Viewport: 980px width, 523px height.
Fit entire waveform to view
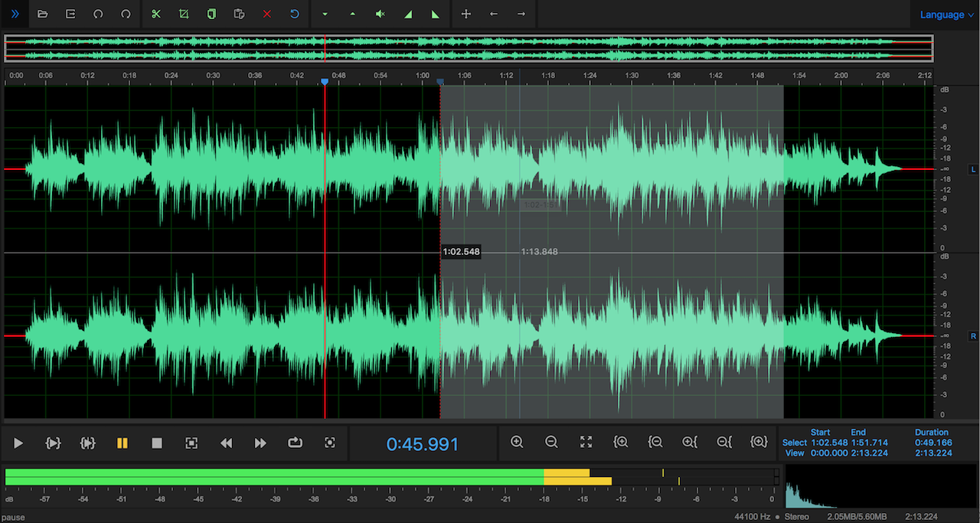click(x=586, y=442)
